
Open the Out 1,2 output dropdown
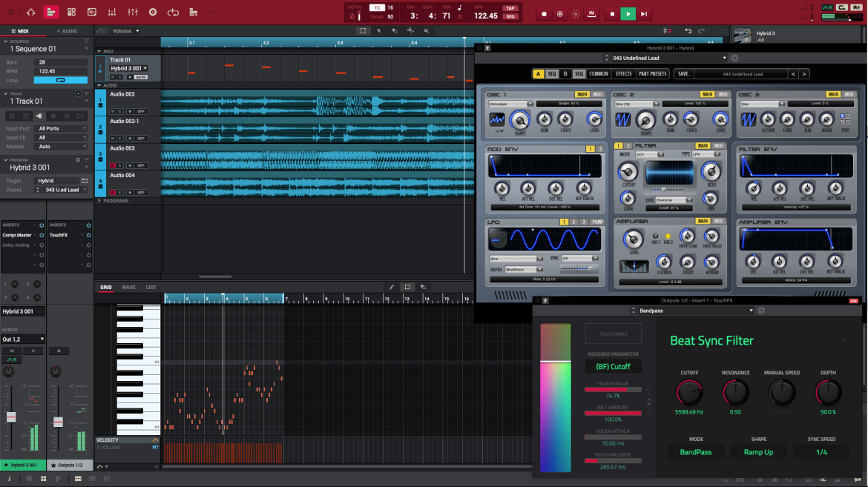click(23, 339)
